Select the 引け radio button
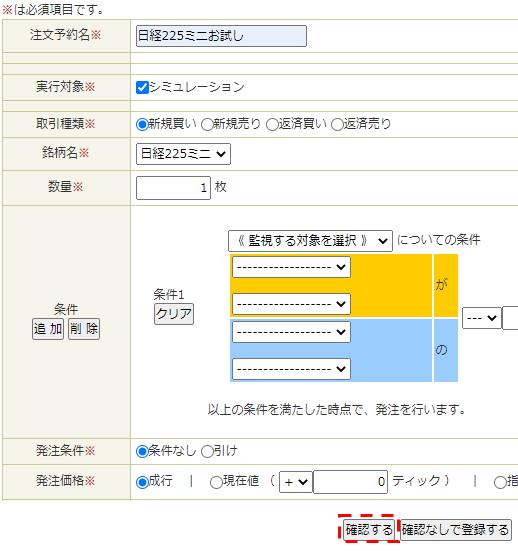 [207, 452]
